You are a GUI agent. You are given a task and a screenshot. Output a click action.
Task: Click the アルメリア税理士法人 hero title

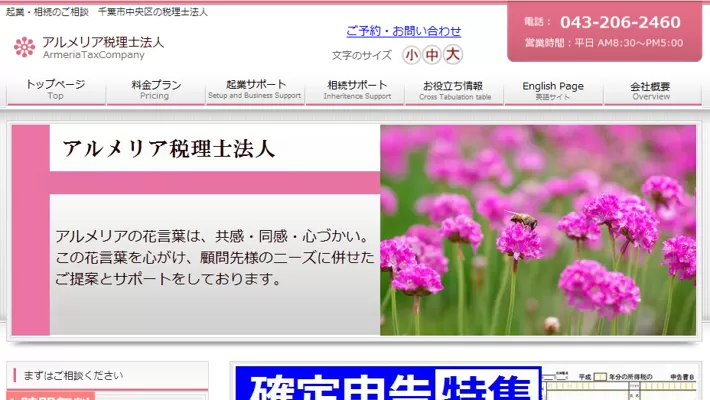point(168,149)
